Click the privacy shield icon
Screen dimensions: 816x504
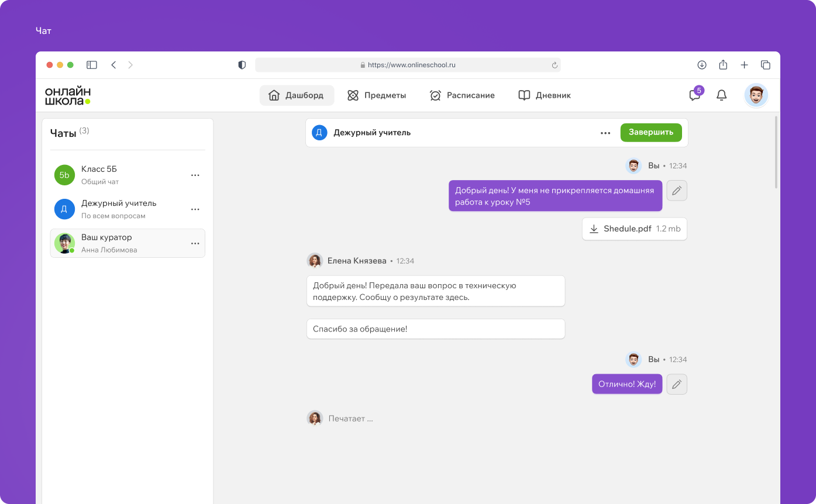pyautogui.click(x=242, y=65)
